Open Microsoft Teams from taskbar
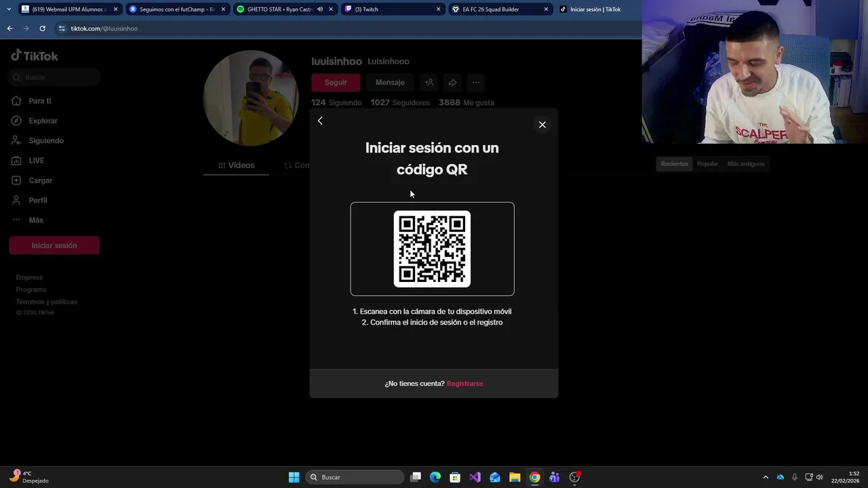 (554, 477)
